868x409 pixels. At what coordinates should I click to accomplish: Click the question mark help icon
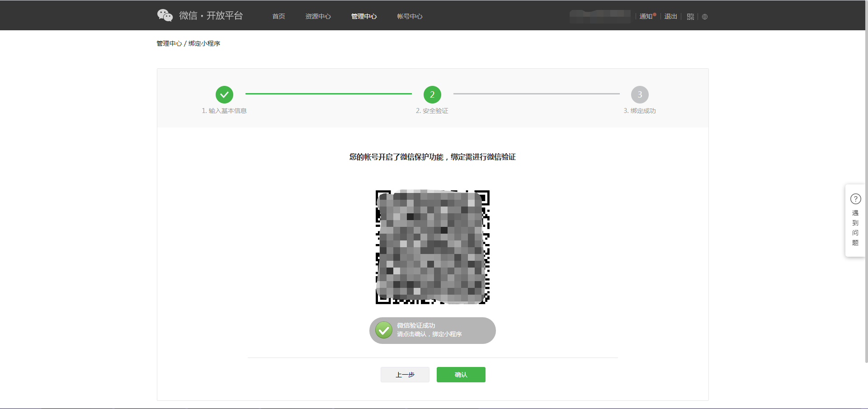pyautogui.click(x=855, y=199)
